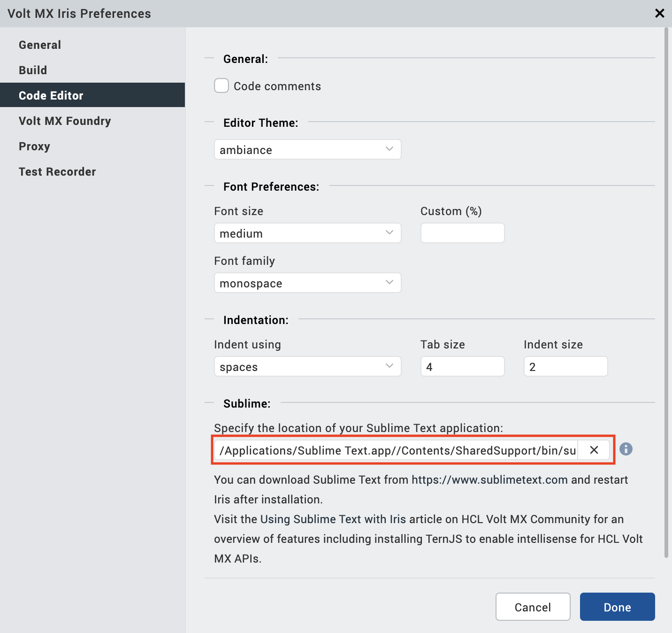Viewport: 672px width, 633px height.
Task: Go to the Proxy settings tab
Action: pos(34,147)
